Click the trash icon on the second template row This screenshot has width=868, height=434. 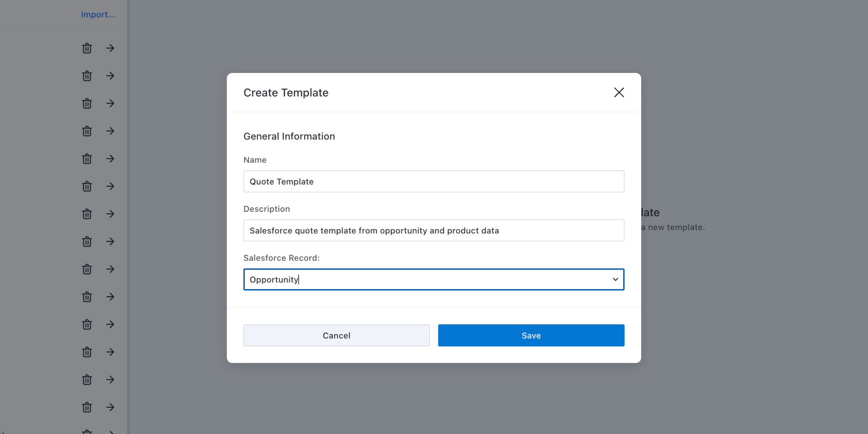pyautogui.click(x=87, y=76)
